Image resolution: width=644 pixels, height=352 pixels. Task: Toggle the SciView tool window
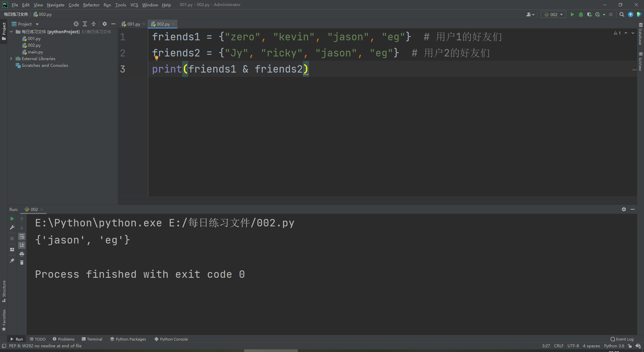click(640, 61)
